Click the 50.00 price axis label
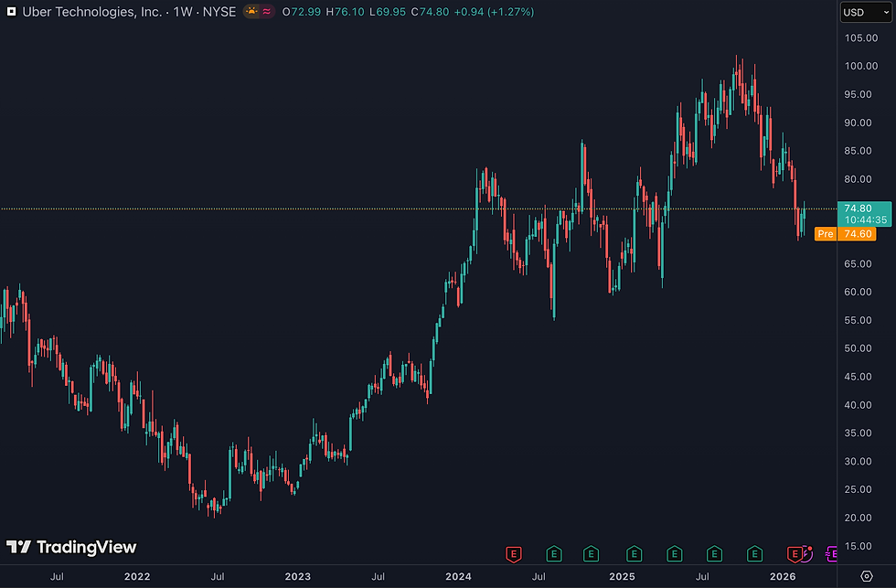The width and height of the screenshot is (896, 588). [858, 348]
